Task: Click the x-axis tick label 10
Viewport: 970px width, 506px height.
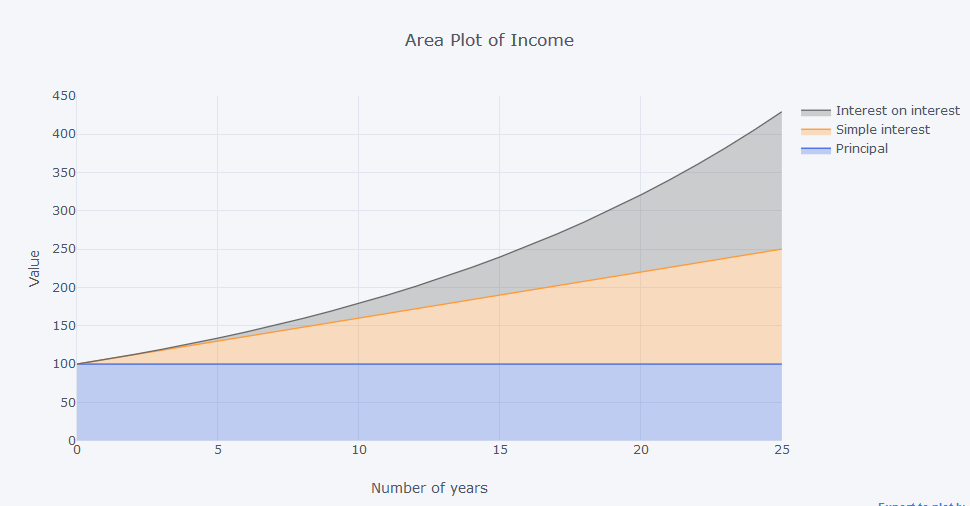Action: click(x=359, y=450)
